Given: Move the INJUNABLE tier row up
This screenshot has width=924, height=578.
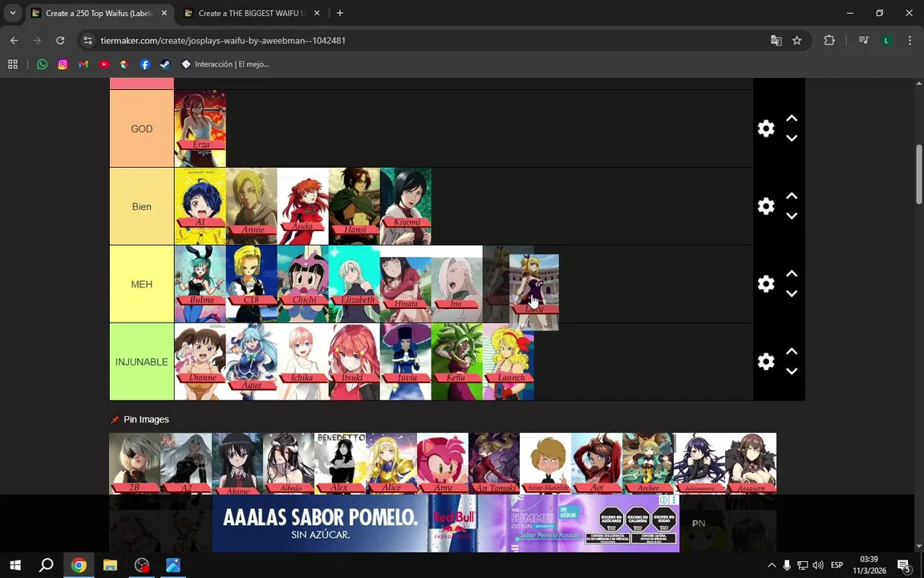Looking at the screenshot, I should [x=792, y=352].
